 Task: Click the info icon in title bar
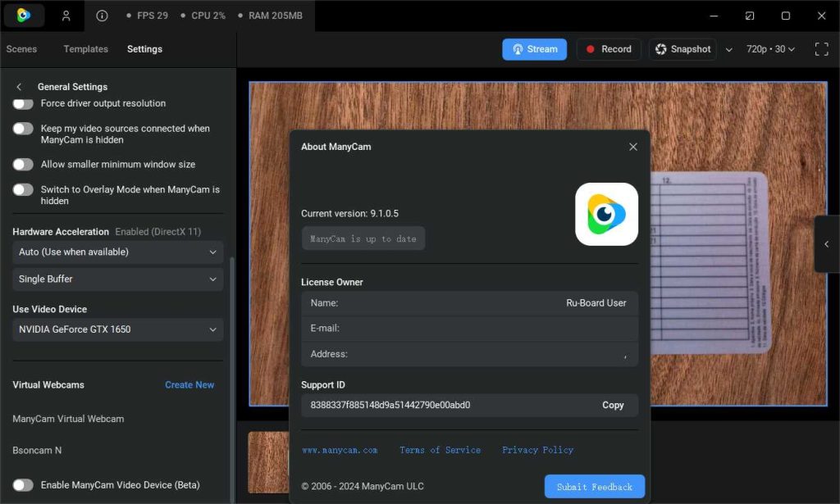(x=102, y=16)
